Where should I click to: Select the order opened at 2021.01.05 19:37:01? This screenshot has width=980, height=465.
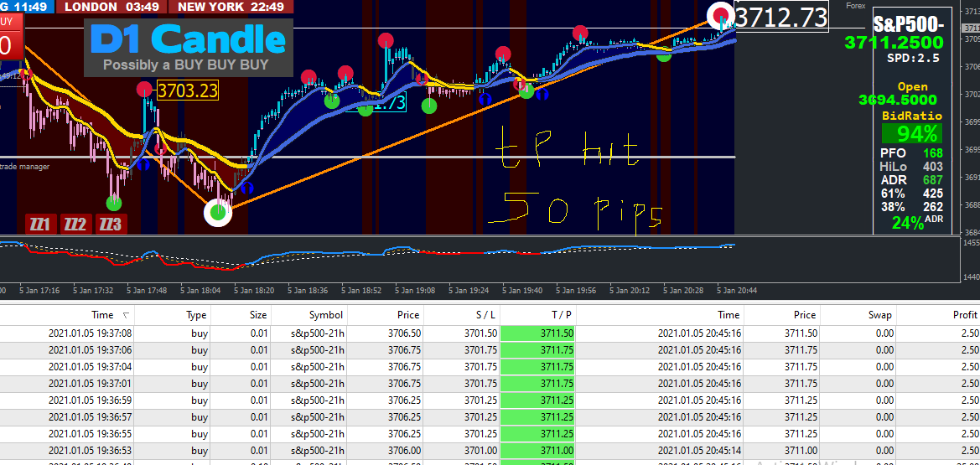(490, 384)
